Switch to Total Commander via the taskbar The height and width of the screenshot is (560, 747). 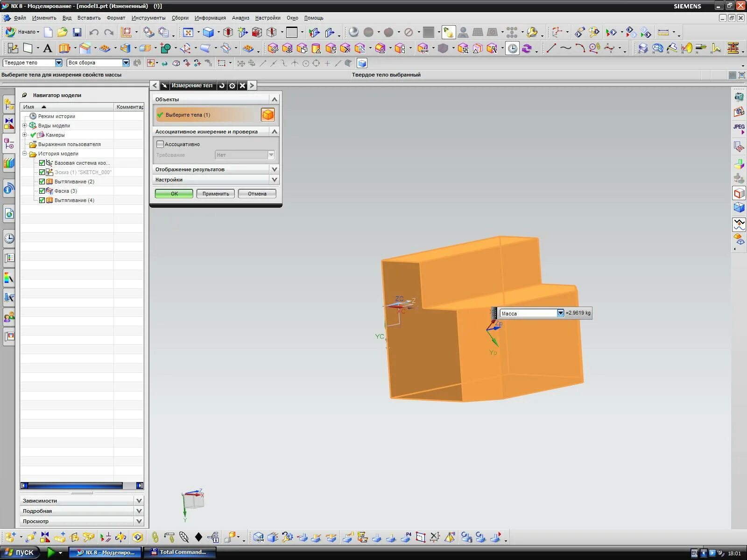tap(179, 552)
